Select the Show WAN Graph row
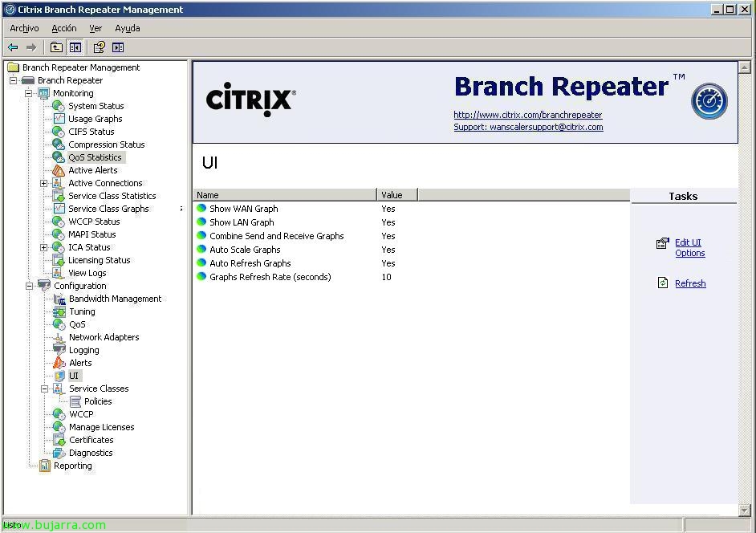This screenshot has height=533, width=756. tap(411, 209)
